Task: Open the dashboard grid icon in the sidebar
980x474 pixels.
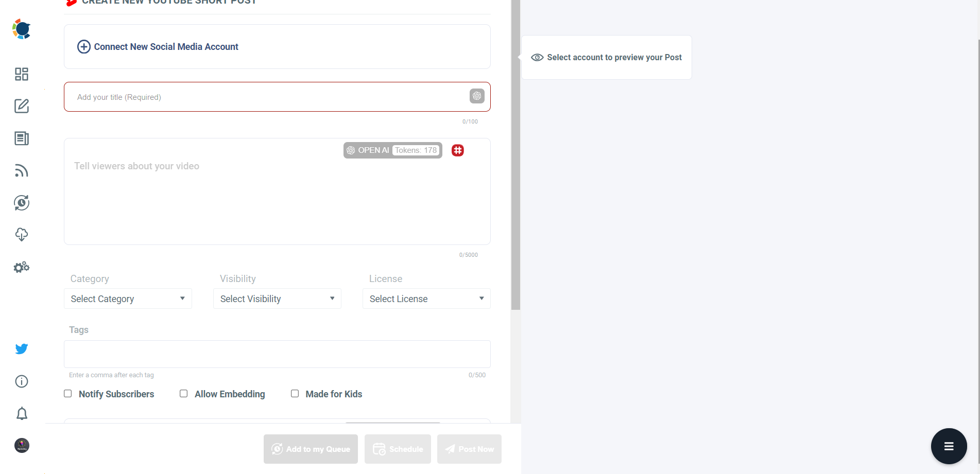Action: 21,74
